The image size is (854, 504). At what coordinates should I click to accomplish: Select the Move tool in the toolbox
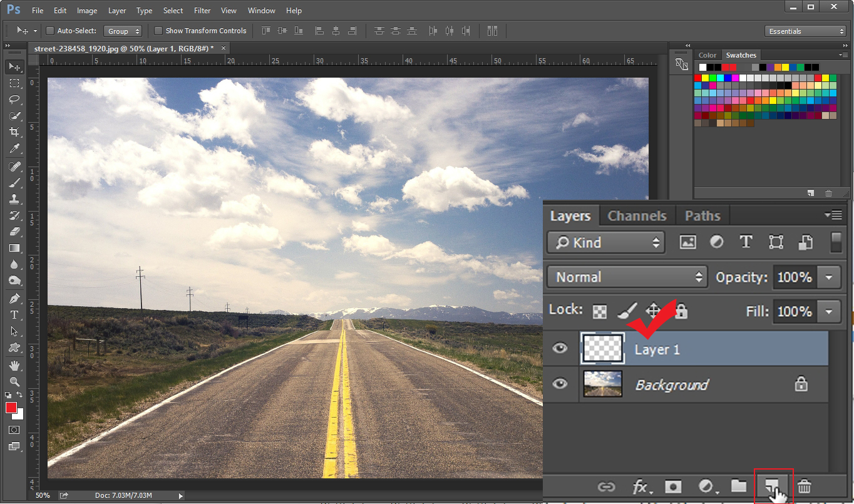pyautogui.click(x=14, y=66)
